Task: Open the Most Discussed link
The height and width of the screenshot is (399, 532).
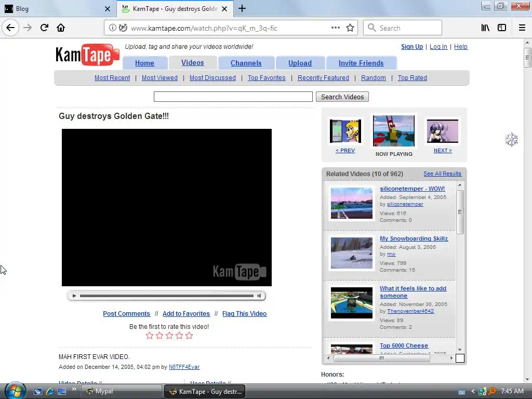Action: [212, 78]
